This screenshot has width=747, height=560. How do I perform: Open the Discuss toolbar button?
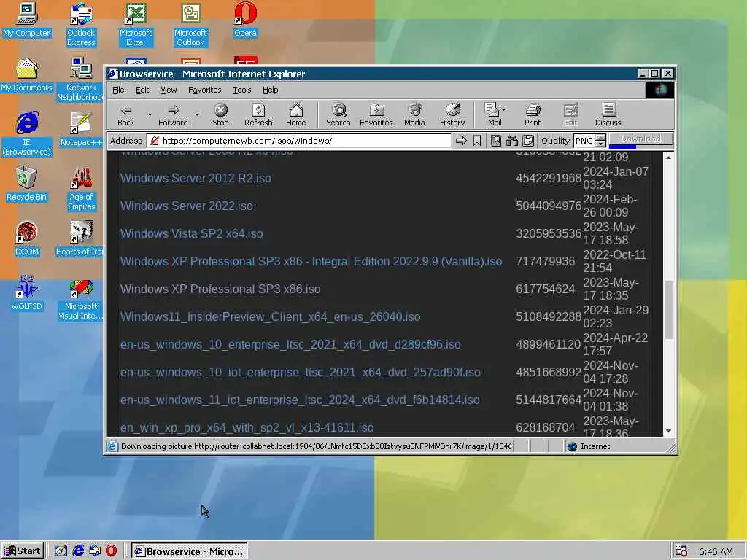[608, 114]
